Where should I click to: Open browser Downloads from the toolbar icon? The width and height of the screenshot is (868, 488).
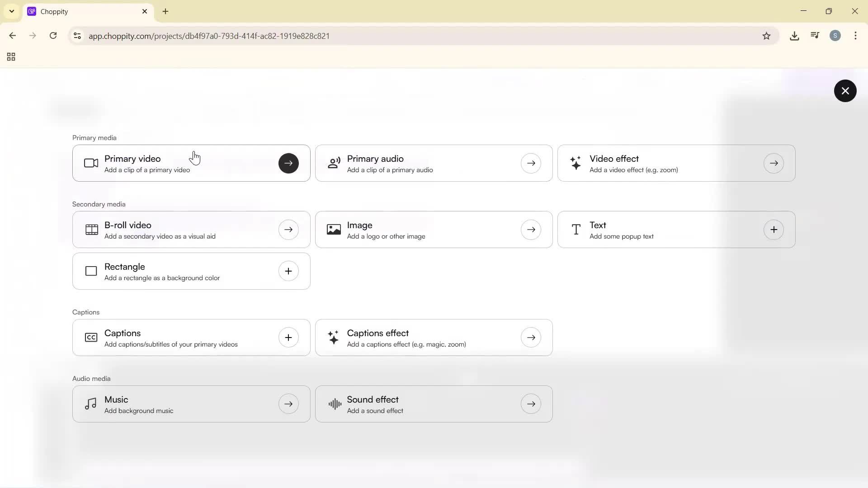[x=794, y=36]
